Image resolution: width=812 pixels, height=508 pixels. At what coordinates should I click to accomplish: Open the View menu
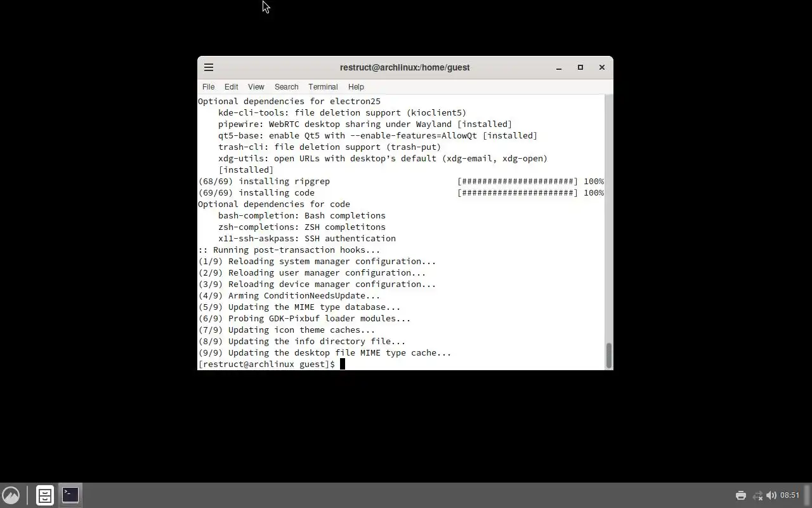pyautogui.click(x=256, y=87)
